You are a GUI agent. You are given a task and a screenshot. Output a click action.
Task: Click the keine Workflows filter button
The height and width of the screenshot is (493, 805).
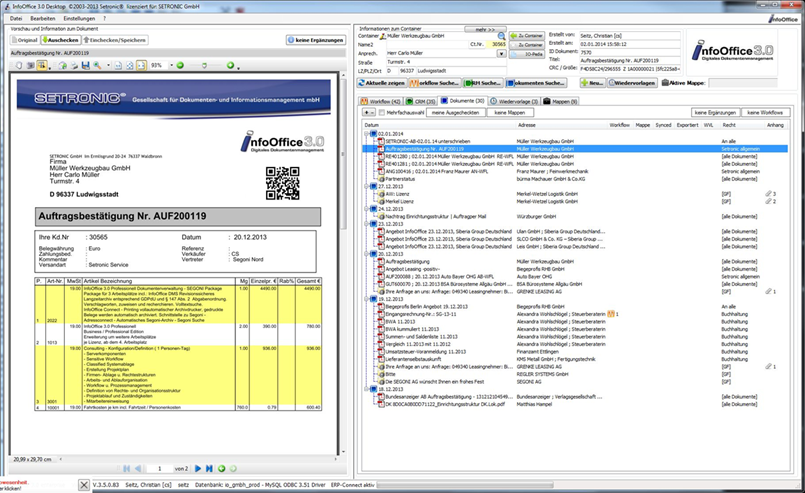pos(765,112)
